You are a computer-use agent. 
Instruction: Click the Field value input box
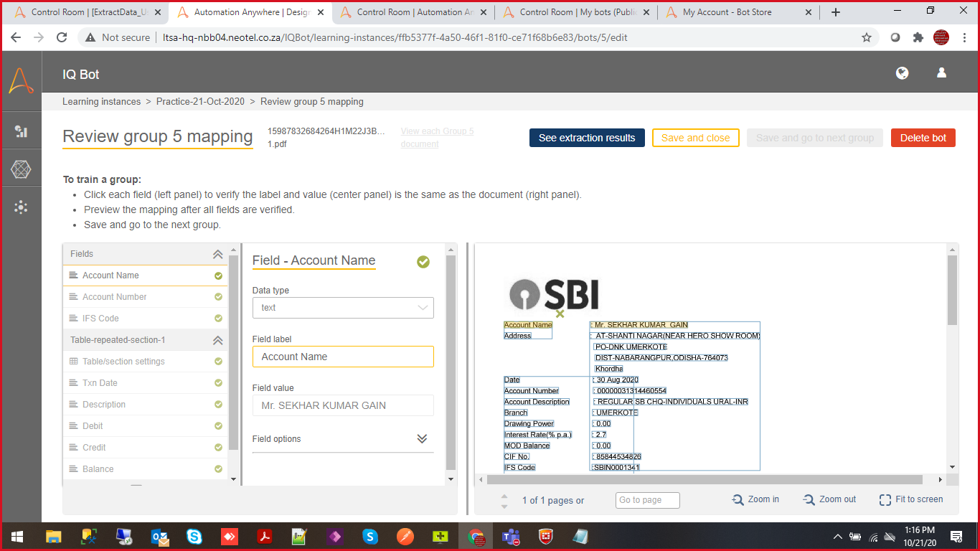pos(343,405)
